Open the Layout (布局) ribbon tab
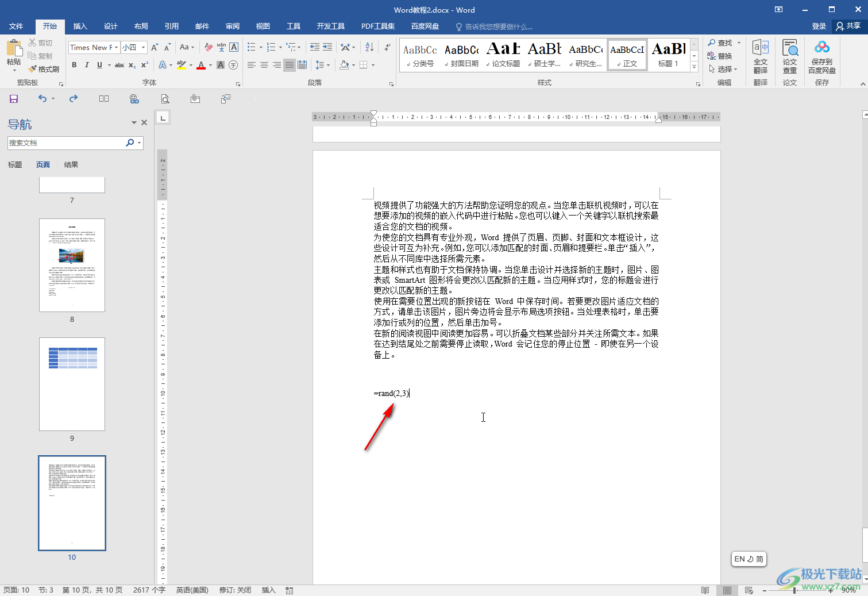Image resolution: width=868 pixels, height=596 pixels. (x=141, y=26)
